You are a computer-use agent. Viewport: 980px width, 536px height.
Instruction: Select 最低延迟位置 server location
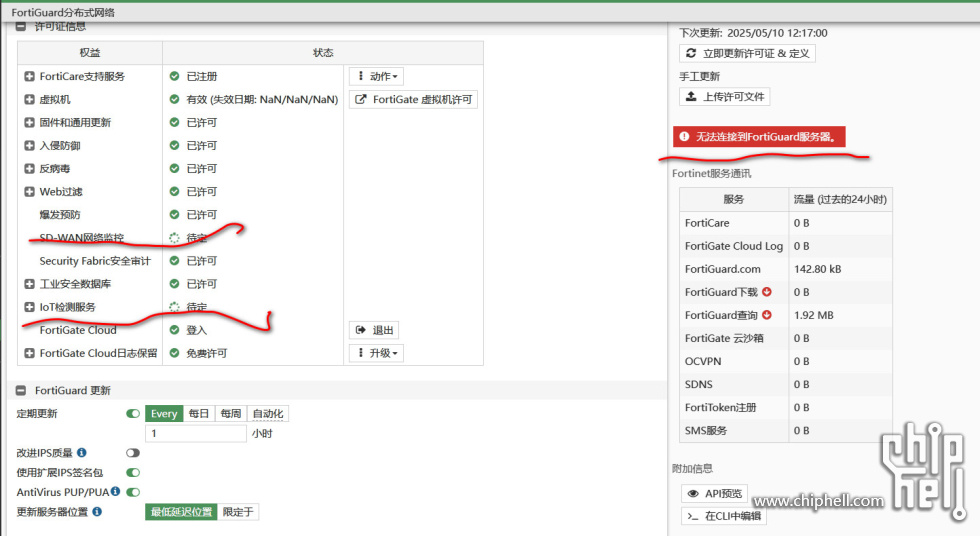(x=181, y=512)
